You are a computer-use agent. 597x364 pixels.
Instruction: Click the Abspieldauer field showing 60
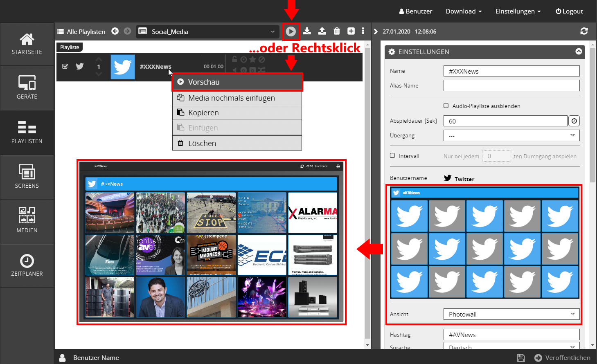tap(505, 121)
